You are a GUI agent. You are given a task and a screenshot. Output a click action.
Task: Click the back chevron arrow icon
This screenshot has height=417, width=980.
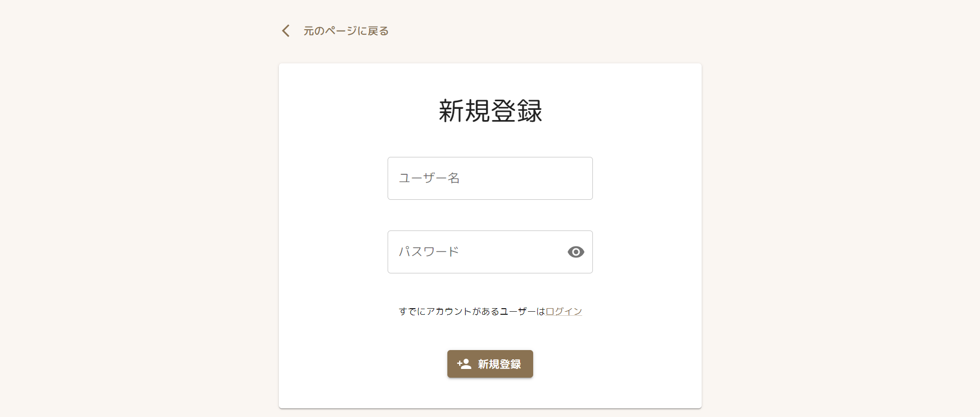(286, 31)
